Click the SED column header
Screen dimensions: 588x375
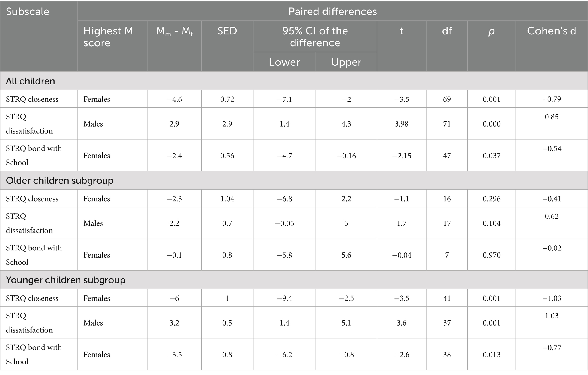(x=227, y=31)
